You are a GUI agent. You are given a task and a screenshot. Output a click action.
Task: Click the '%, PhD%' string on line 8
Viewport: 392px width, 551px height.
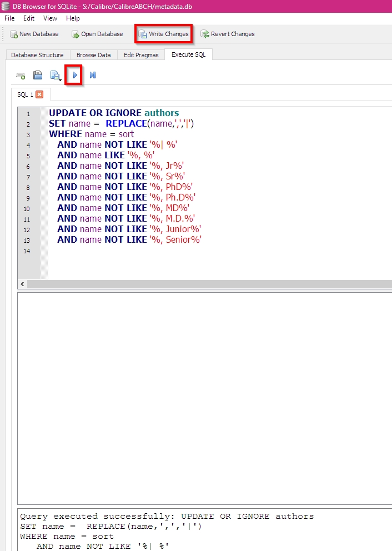pos(172,187)
